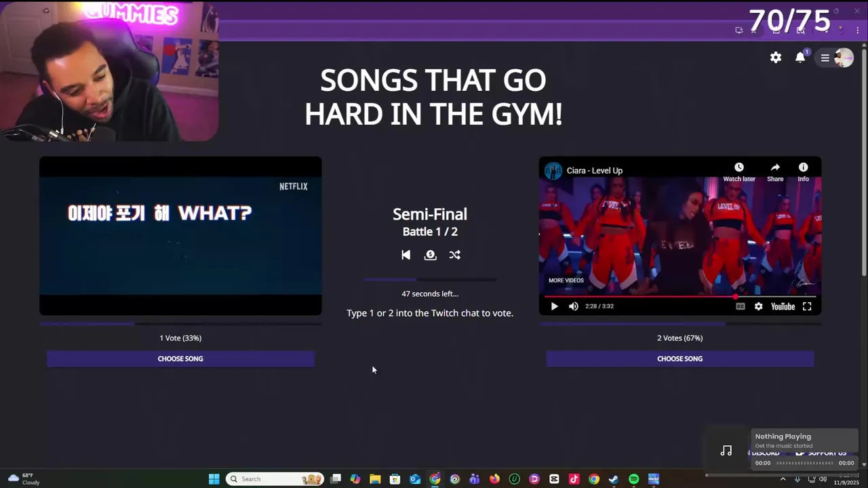This screenshot has width=868, height=488.
Task: Open Spotify from the taskbar
Action: coord(633,479)
